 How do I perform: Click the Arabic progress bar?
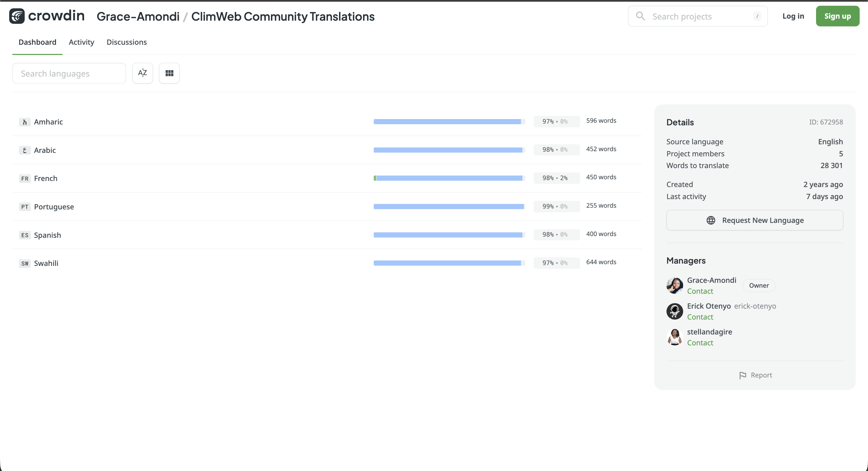(449, 150)
